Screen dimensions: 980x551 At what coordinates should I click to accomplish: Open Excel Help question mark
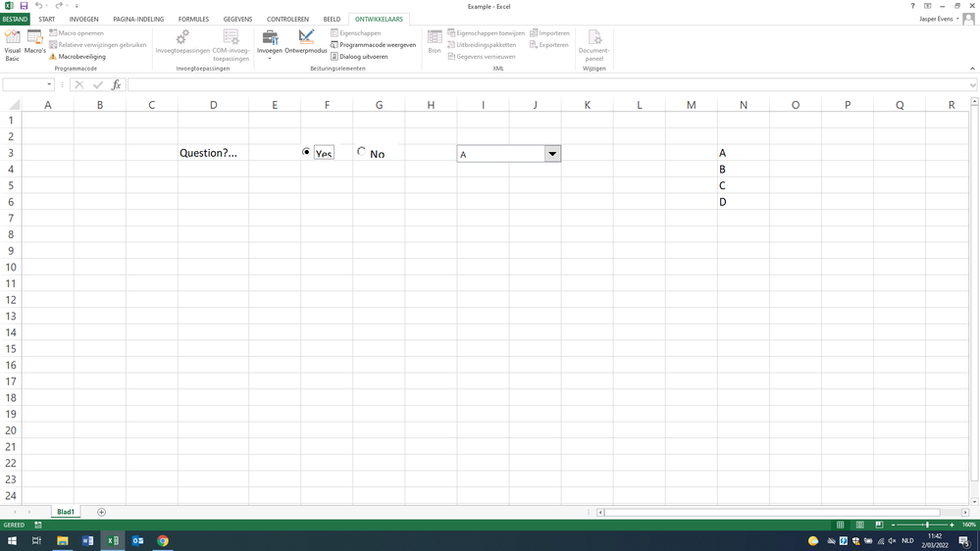tap(912, 6)
